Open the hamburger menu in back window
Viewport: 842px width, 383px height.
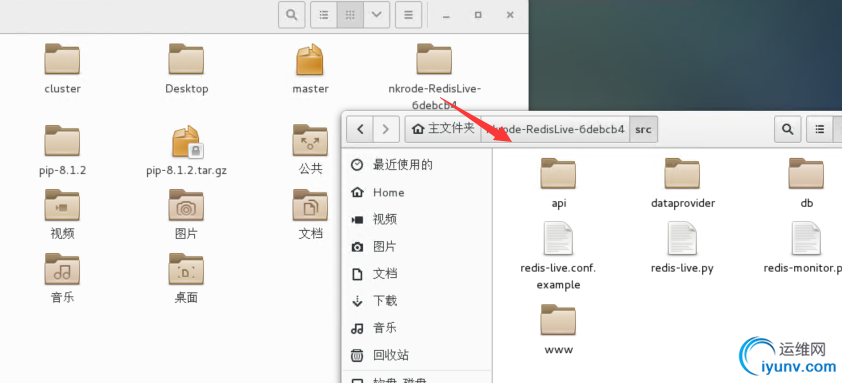coord(408,15)
